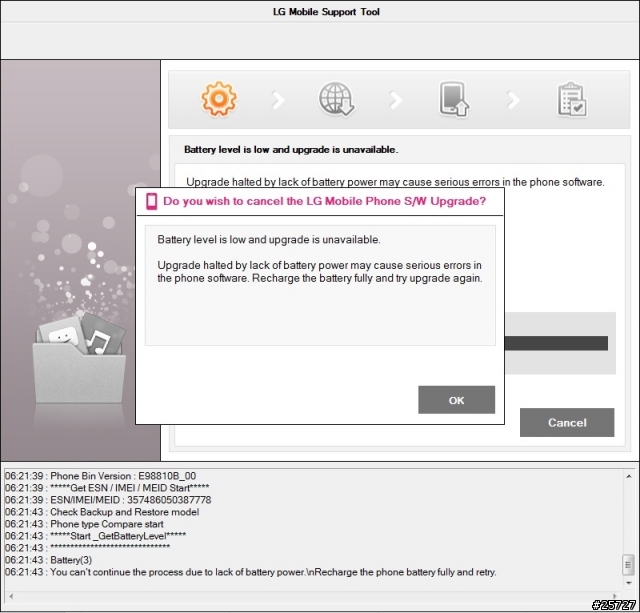The height and width of the screenshot is (613, 640).
Task: Click the chevron arrow after the globe step
Action: 396,100
